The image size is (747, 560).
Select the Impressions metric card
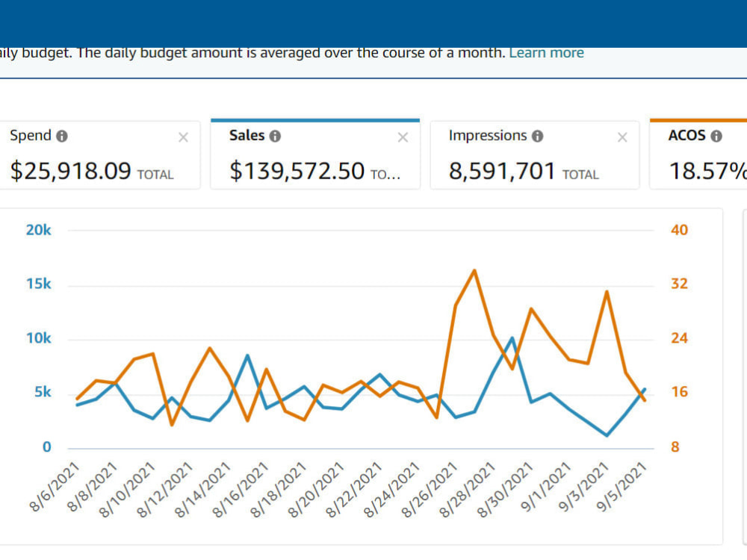point(535,155)
